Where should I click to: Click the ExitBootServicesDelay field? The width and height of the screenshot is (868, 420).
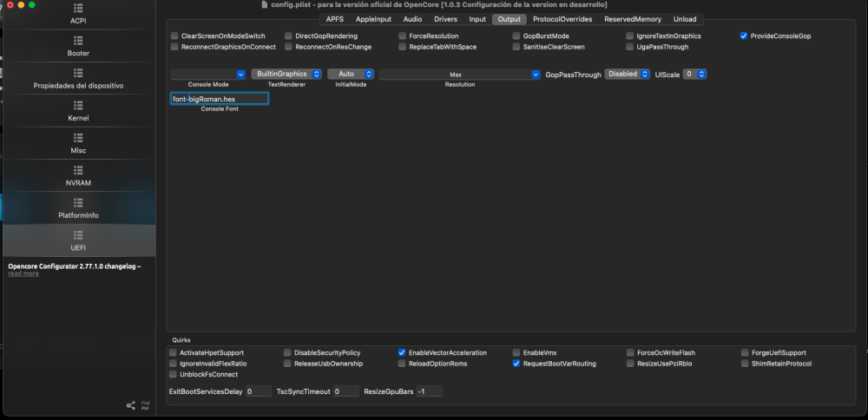click(x=258, y=391)
